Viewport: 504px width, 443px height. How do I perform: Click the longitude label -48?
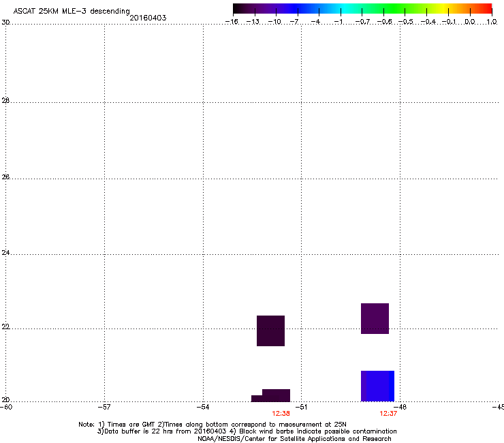(400, 407)
